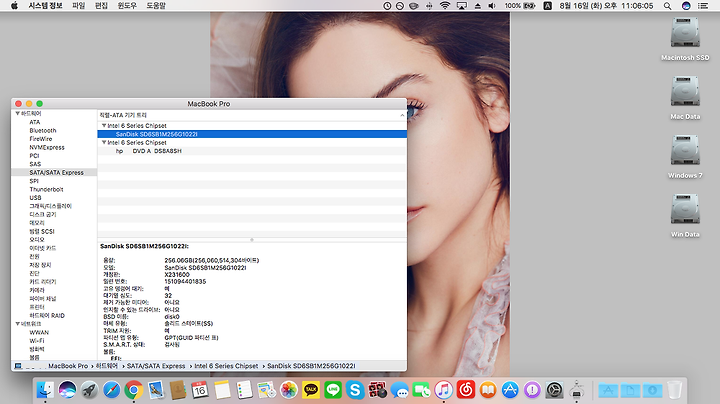Select ATA in hardware sidebar

35,122
